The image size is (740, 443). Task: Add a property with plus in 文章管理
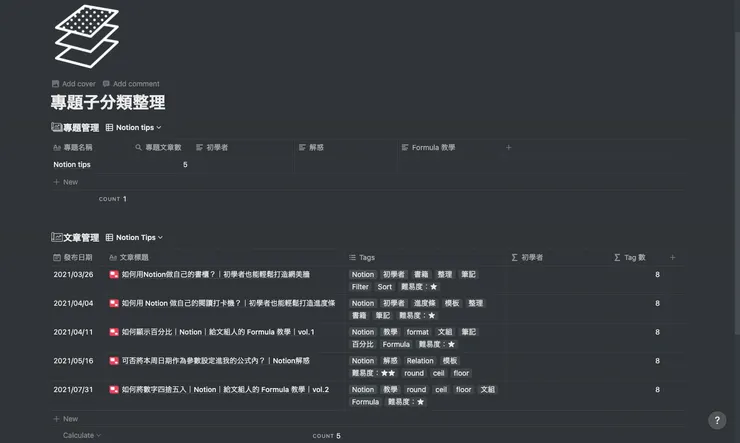point(673,258)
